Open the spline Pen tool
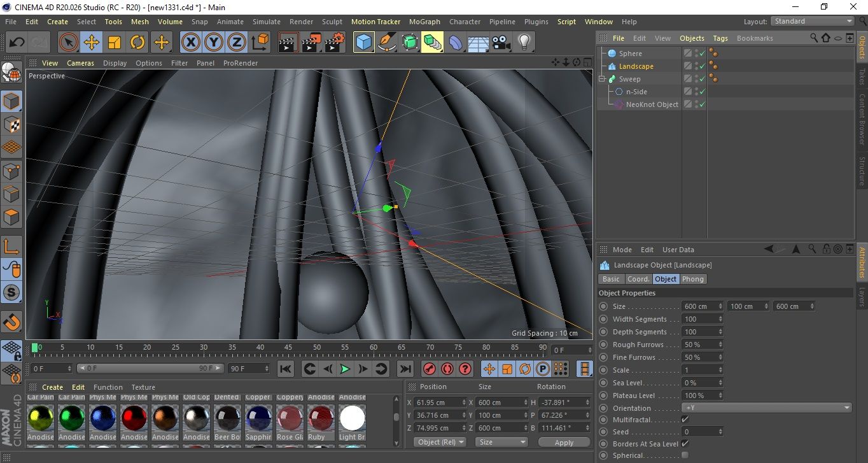Image resolution: width=868 pixels, height=463 pixels. pyautogui.click(x=386, y=43)
